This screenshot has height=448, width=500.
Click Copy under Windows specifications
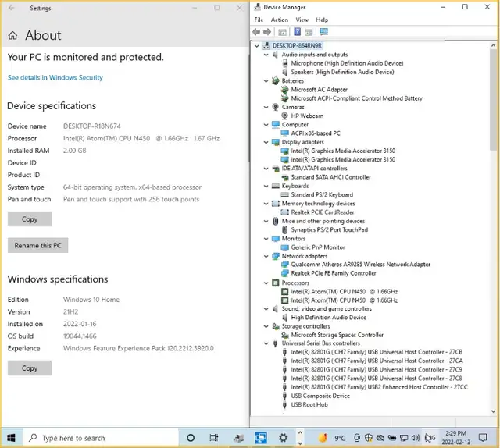click(x=30, y=368)
